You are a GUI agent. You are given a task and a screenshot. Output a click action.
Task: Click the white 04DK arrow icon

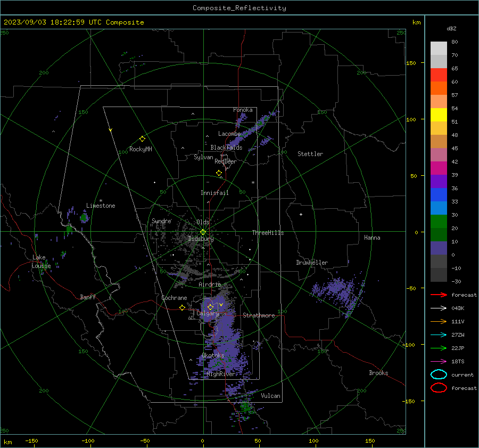pyautogui.click(x=439, y=308)
